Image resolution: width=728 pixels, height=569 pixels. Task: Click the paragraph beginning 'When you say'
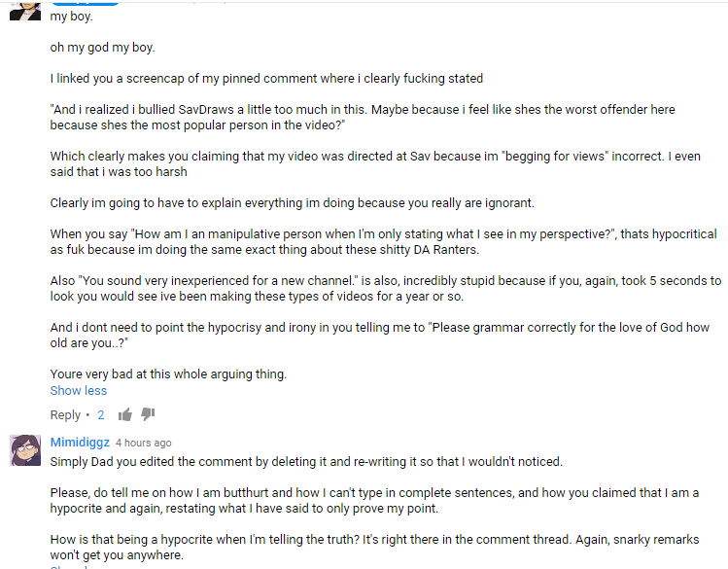(x=383, y=242)
